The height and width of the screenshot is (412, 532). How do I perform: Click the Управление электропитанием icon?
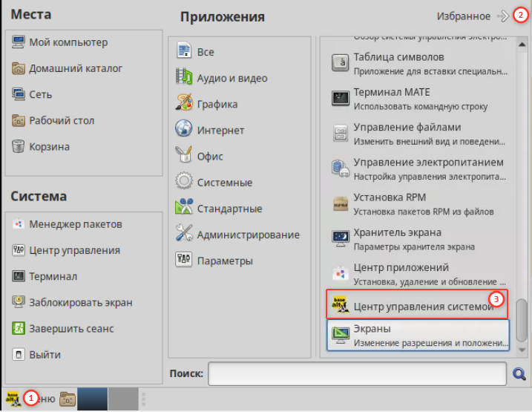pyautogui.click(x=341, y=169)
